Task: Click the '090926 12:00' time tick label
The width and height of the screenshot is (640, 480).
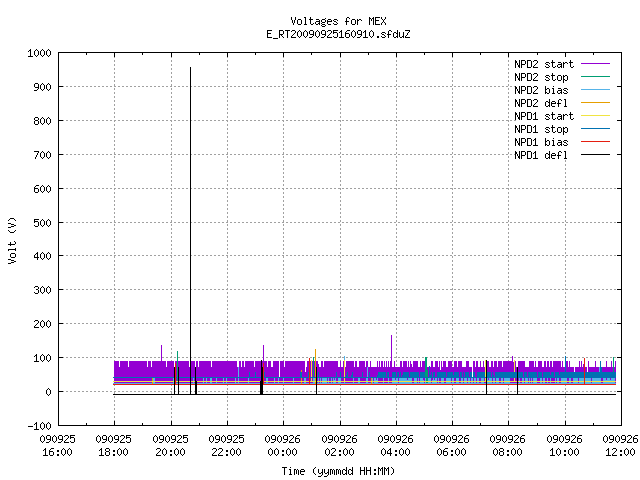Action: pos(620,446)
